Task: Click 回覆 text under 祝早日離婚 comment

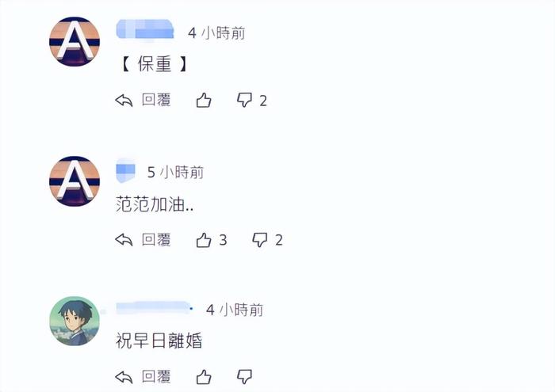Action: pos(156,377)
